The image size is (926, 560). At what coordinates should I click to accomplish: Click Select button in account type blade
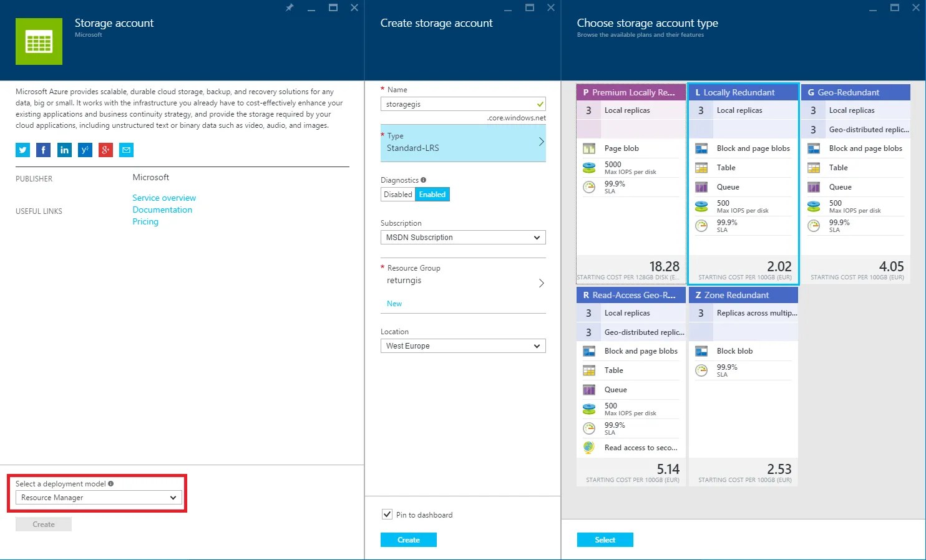pos(605,540)
